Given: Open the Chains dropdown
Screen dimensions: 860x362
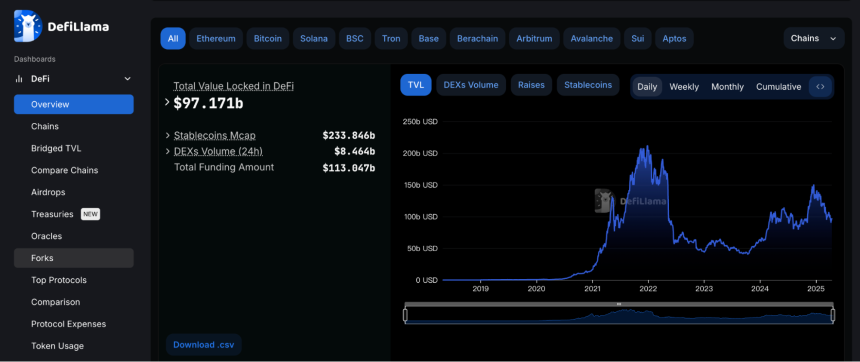Looking at the screenshot, I should [813, 38].
